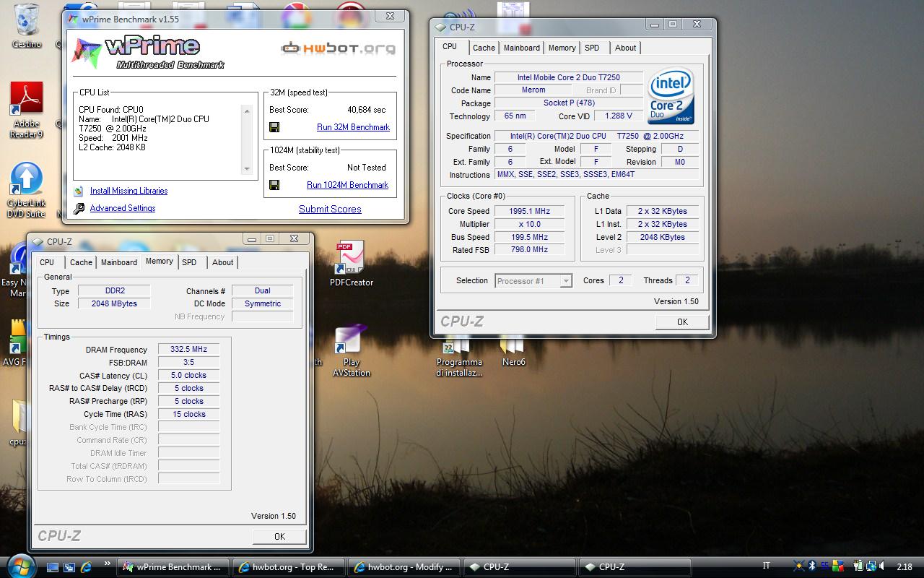Click the wPrime title bar icon
Image resolution: width=924 pixels, height=578 pixels.
coord(71,20)
